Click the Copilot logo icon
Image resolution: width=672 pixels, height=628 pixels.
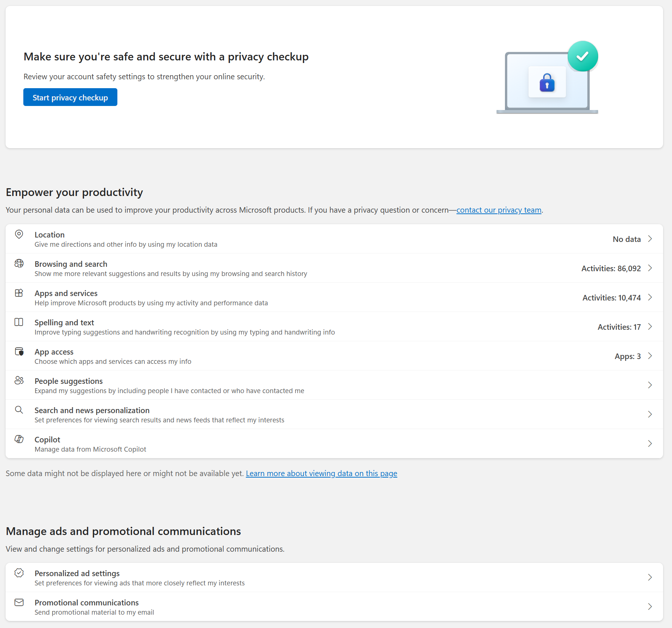click(x=19, y=439)
